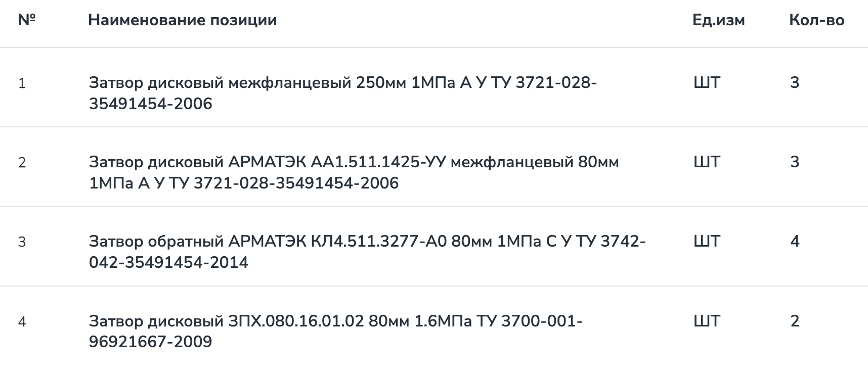868x377 pixels.
Task: Click the "ШТ" unit of the Затвор обратный row
Action: coord(707,241)
